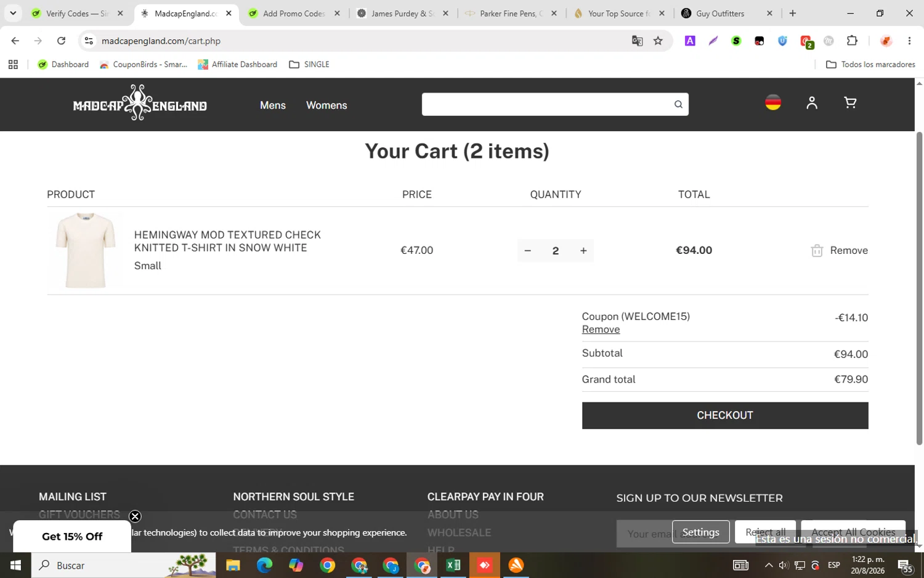The height and width of the screenshot is (578, 924).
Task: Click the page vertical scrollbar
Action: (919, 288)
